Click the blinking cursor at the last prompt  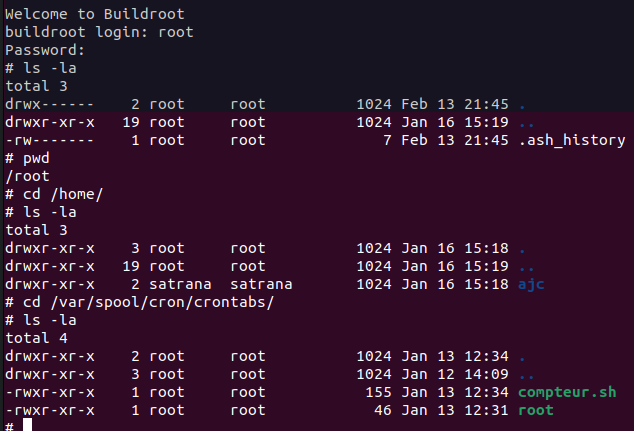pos(28,425)
